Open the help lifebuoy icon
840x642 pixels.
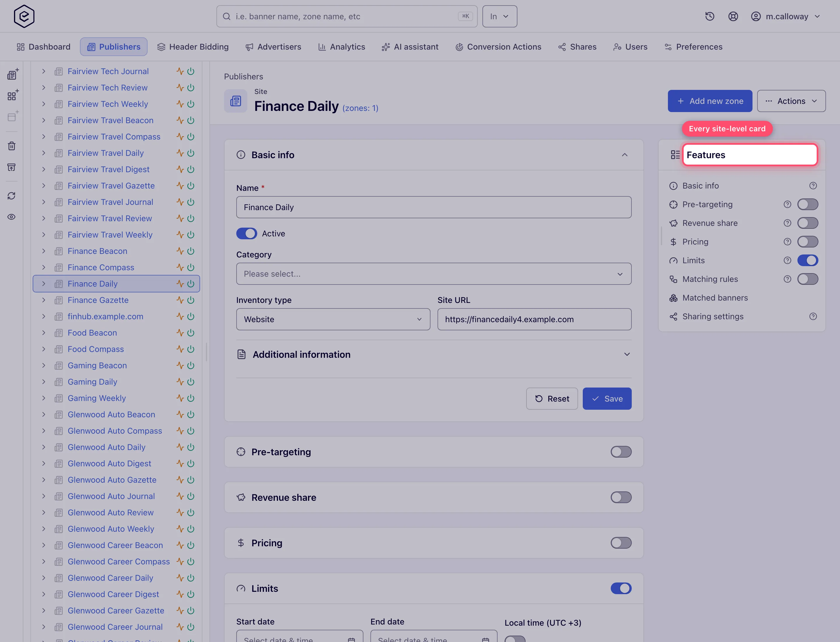point(733,16)
